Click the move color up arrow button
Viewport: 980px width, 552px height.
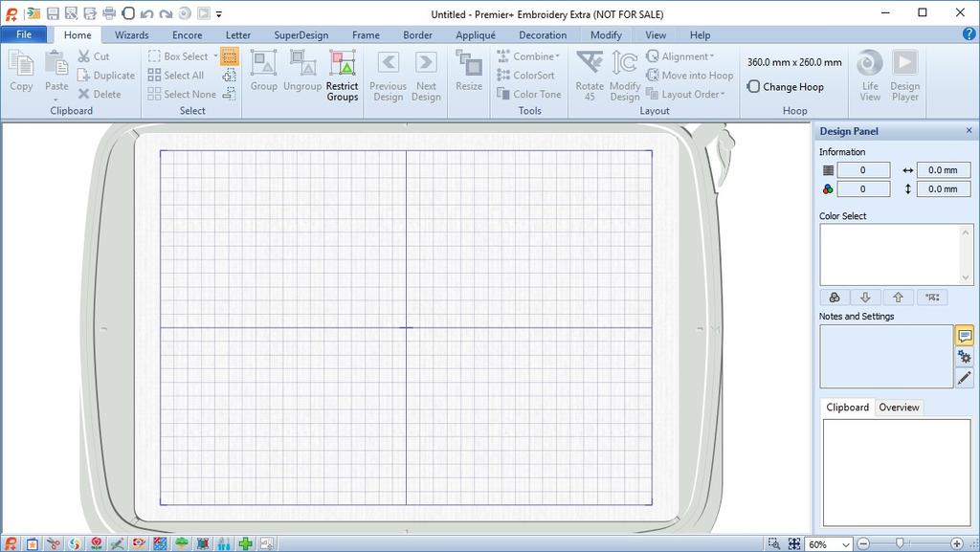tap(898, 298)
